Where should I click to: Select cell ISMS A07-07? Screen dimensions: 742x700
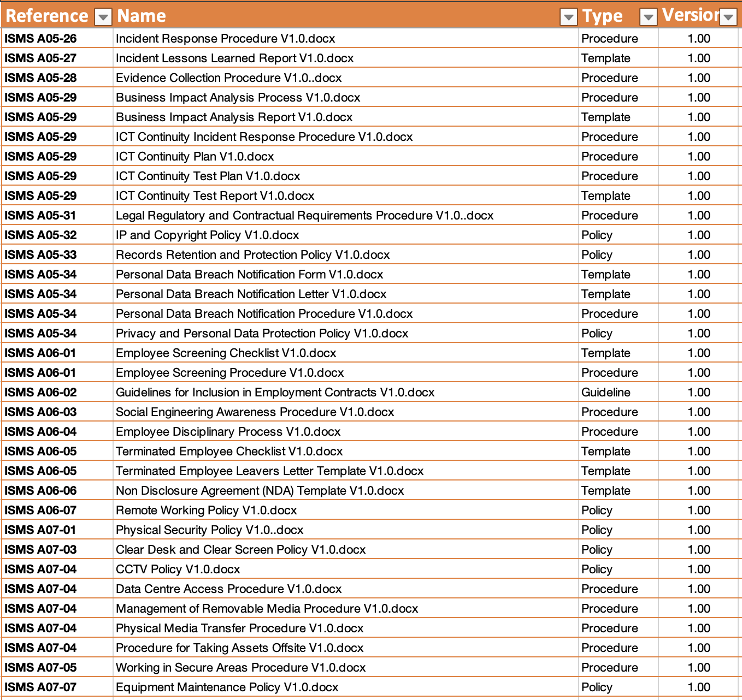tap(57, 687)
